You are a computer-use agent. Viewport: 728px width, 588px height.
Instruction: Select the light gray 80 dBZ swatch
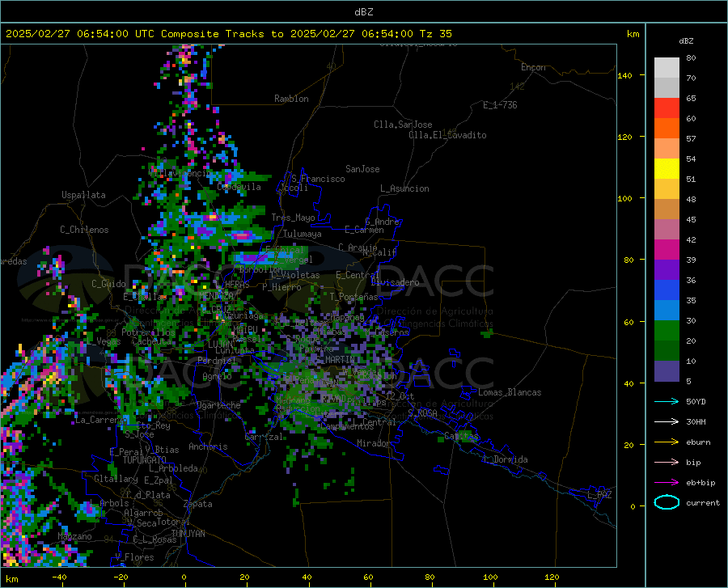(x=667, y=67)
